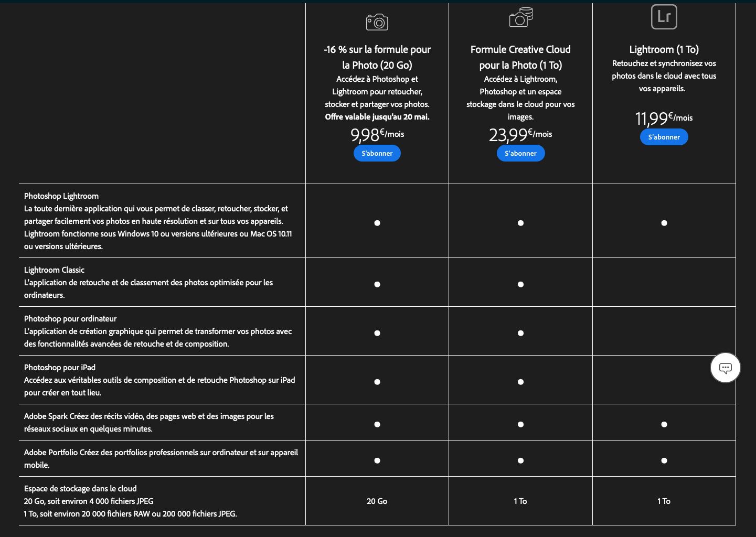
Task: Click the Lightroom Classic dot in the 20 Go column
Action: pyautogui.click(x=377, y=284)
